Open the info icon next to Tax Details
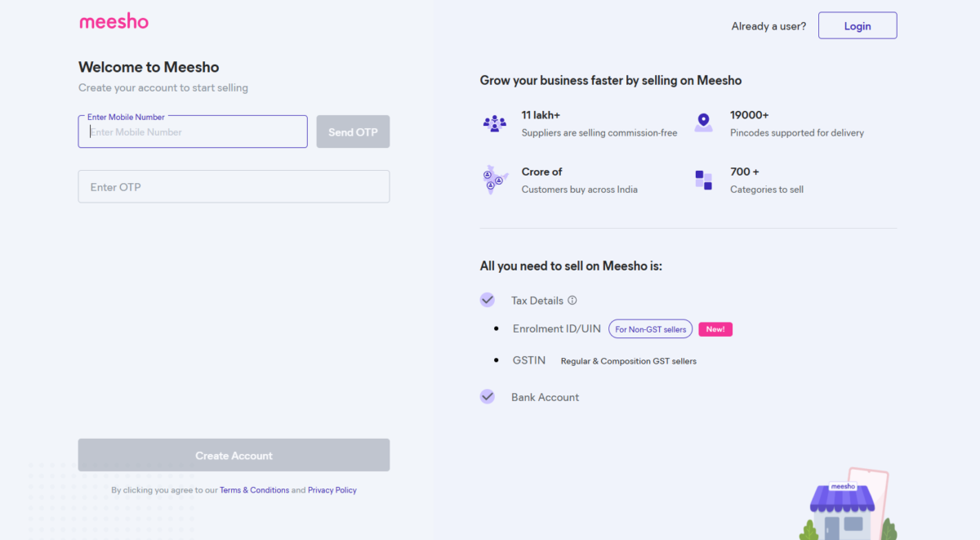 (572, 301)
